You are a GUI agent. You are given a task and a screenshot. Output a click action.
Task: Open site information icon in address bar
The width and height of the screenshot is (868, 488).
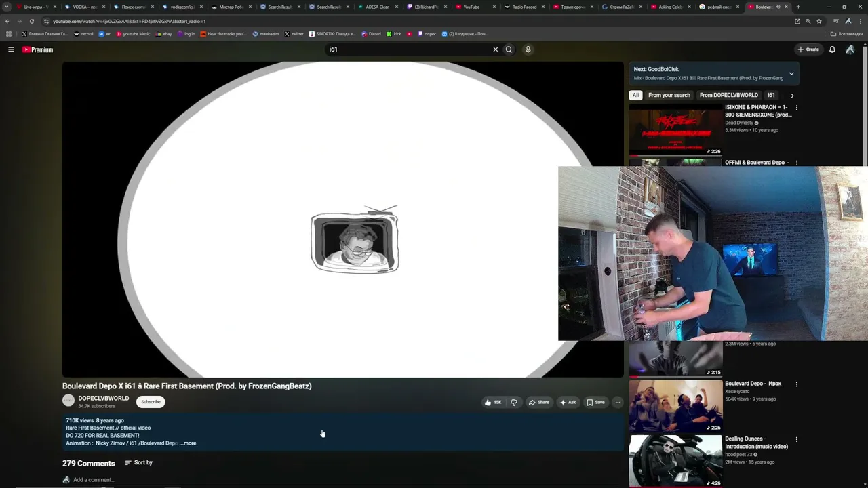(x=46, y=21)
